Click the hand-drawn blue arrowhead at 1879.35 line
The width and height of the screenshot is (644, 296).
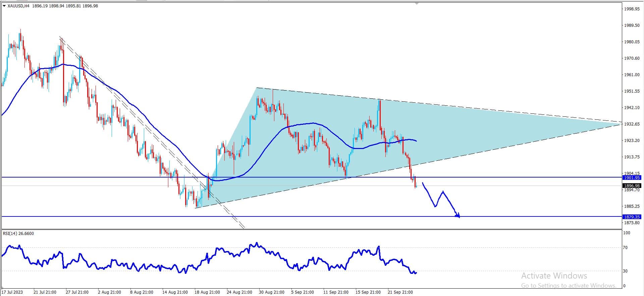(x=458, y=215)
